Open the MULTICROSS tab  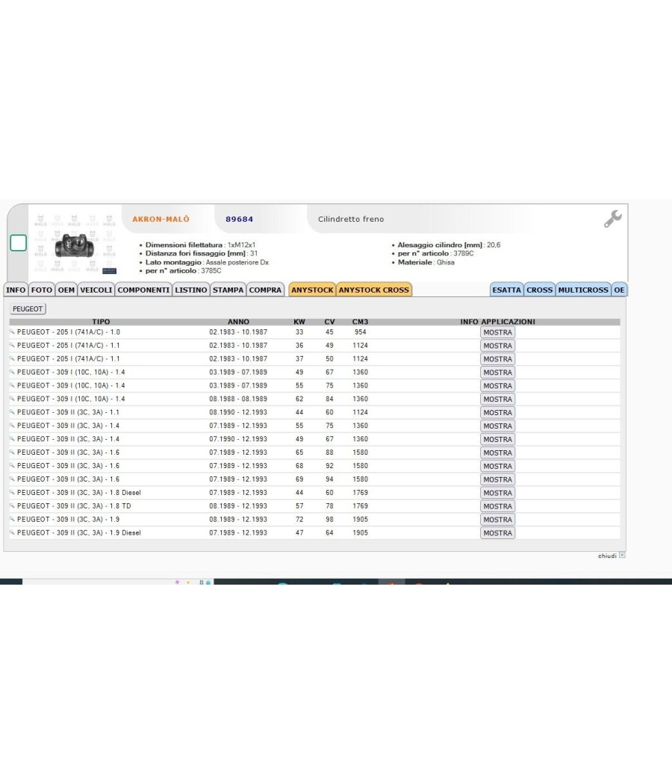coord(583,290)
